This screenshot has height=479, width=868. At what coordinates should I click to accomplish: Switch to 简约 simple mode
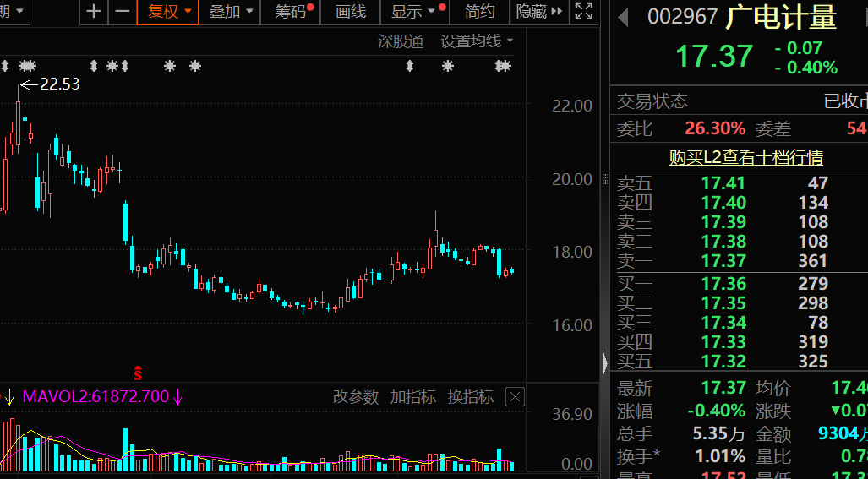[x=479, y=12]
